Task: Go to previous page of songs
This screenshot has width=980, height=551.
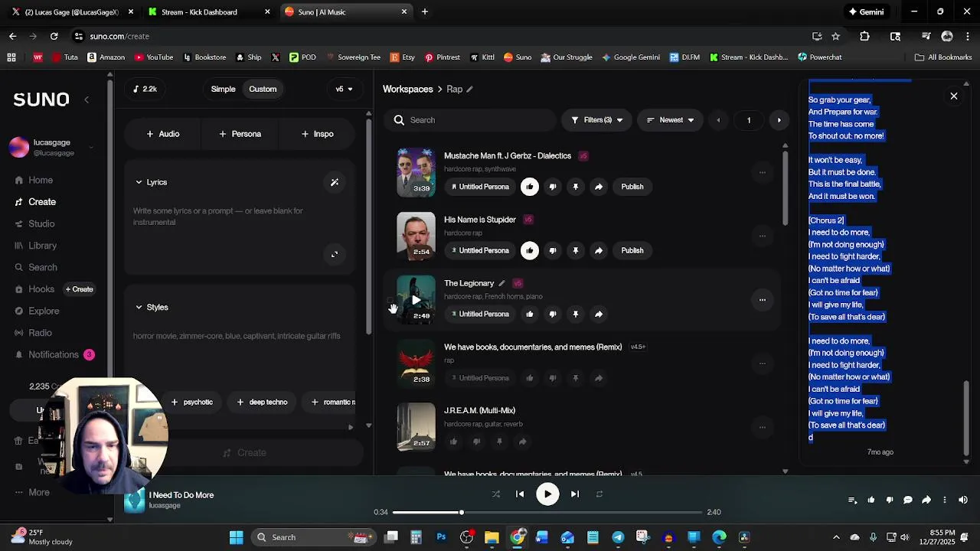Action: [x=718, y=120]
